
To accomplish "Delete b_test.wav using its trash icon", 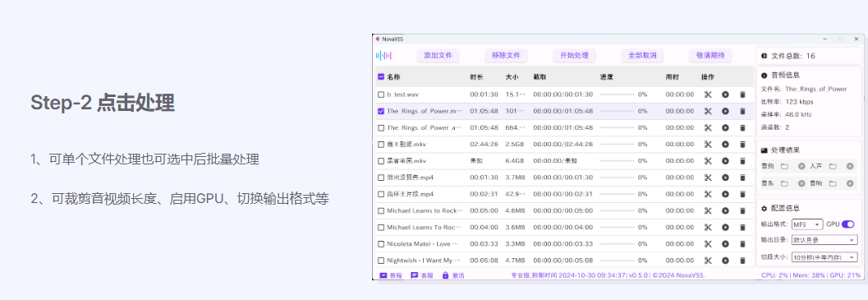I will tap(742, 95).
